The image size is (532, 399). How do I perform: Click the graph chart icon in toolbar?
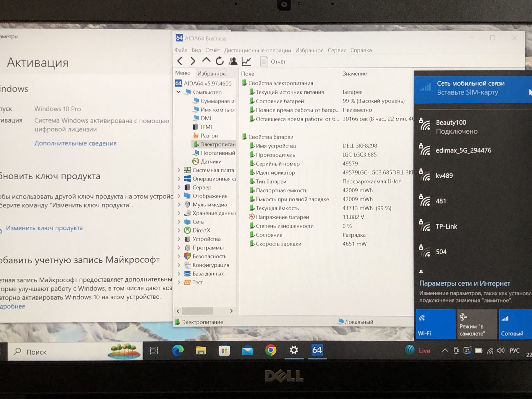(x=246, y=61)
